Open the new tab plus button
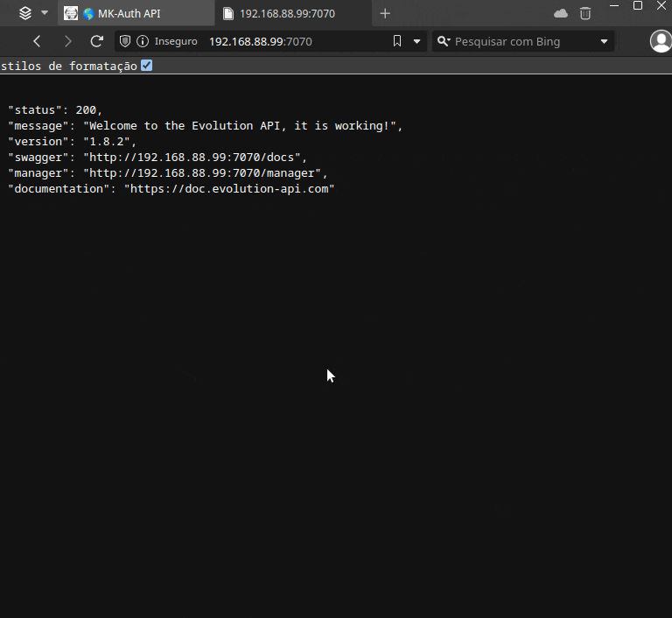Viewport: 672px width, 618px height. coord(385,13)
